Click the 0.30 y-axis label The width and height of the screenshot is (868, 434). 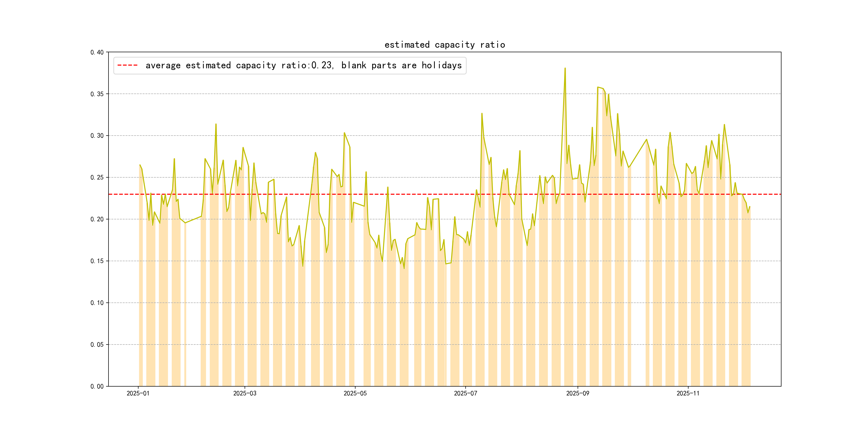[x=97, y=136]
